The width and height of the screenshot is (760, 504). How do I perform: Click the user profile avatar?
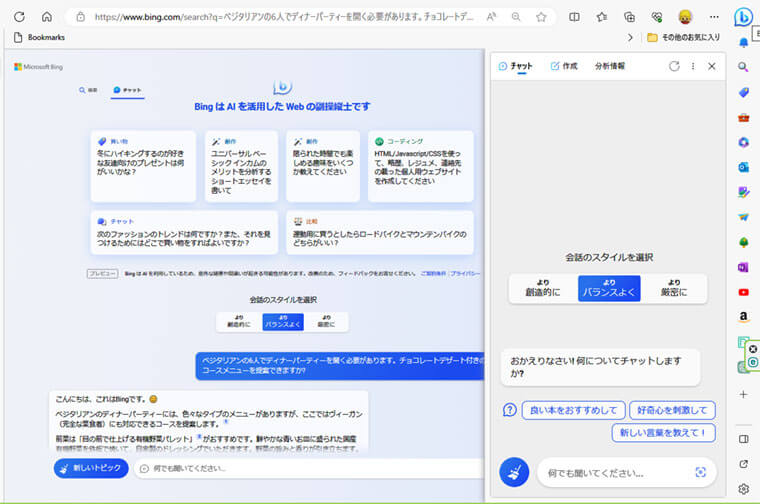point(685,17)
